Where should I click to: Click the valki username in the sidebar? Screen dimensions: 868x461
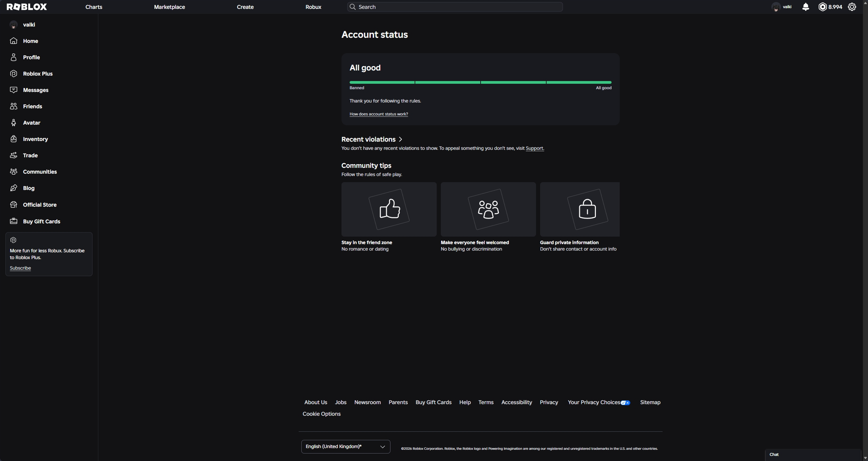click(x=29, y=25)
